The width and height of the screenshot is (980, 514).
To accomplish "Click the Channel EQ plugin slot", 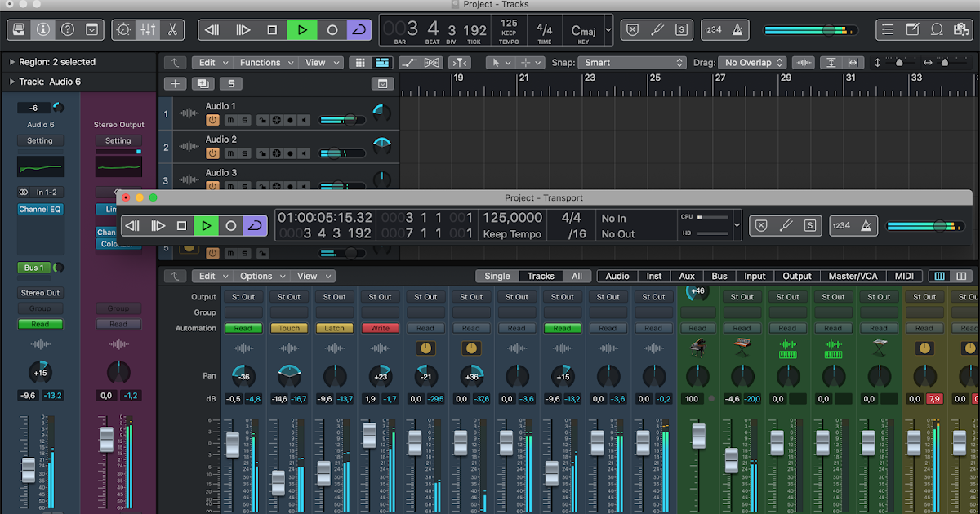I will point(40,210).
